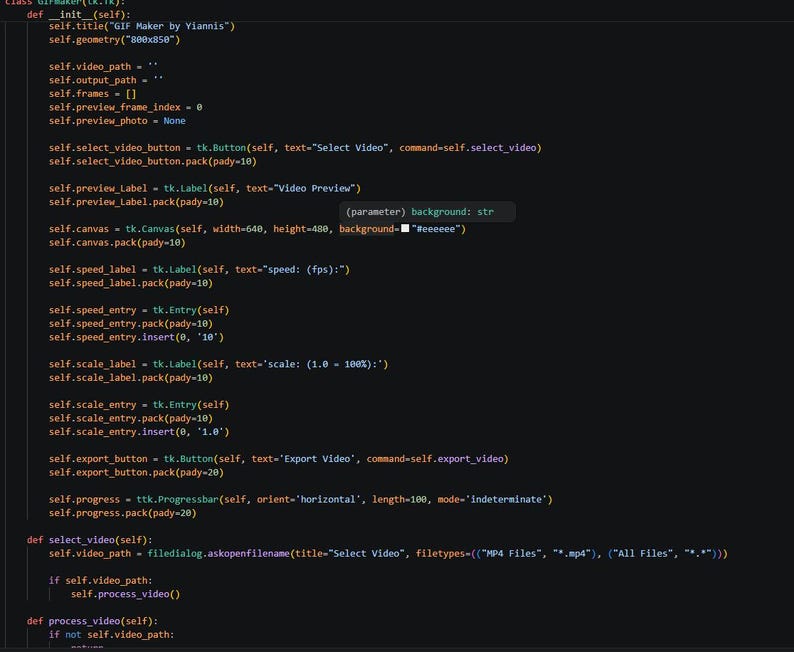
Task: Click the white color swatch before "#eeeeee"
Action: (405, 228)
